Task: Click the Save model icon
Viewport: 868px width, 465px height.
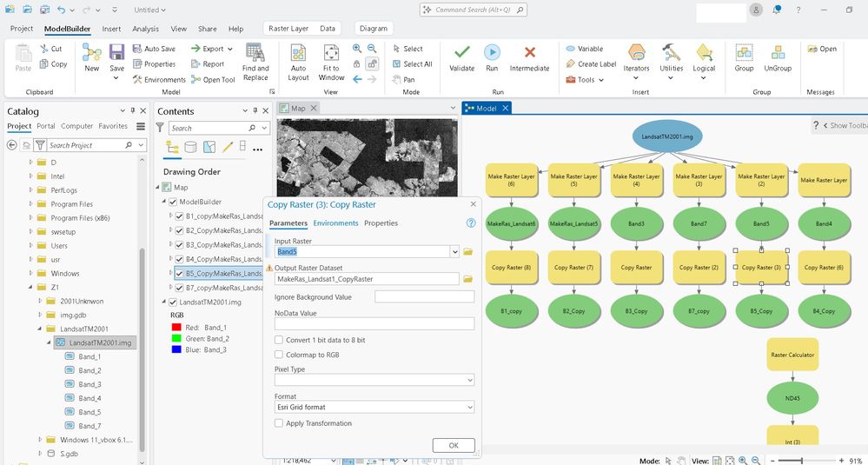Action: pyautogui.click(x=116, y=53)
